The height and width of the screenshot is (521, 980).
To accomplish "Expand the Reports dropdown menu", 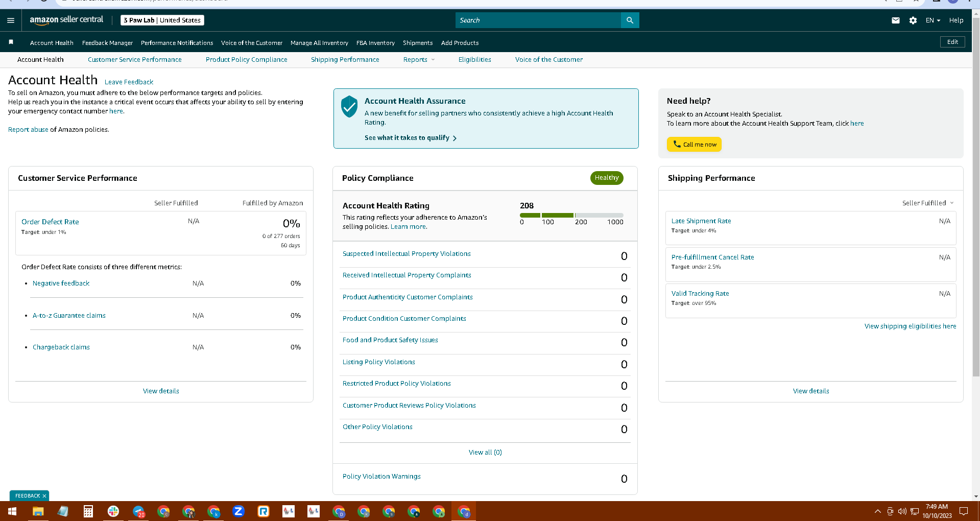I will click(419, 60).
